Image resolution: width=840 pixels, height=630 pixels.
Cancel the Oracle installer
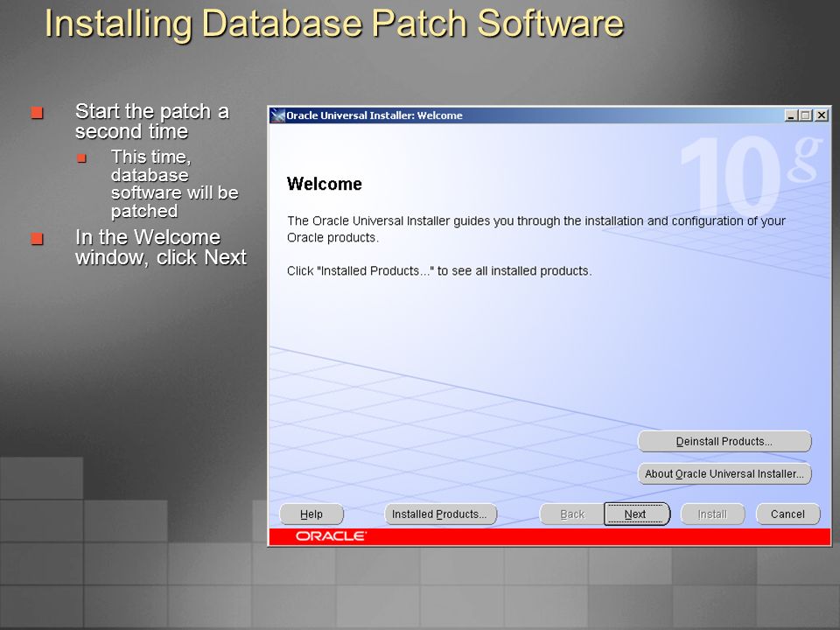(787, 514)
